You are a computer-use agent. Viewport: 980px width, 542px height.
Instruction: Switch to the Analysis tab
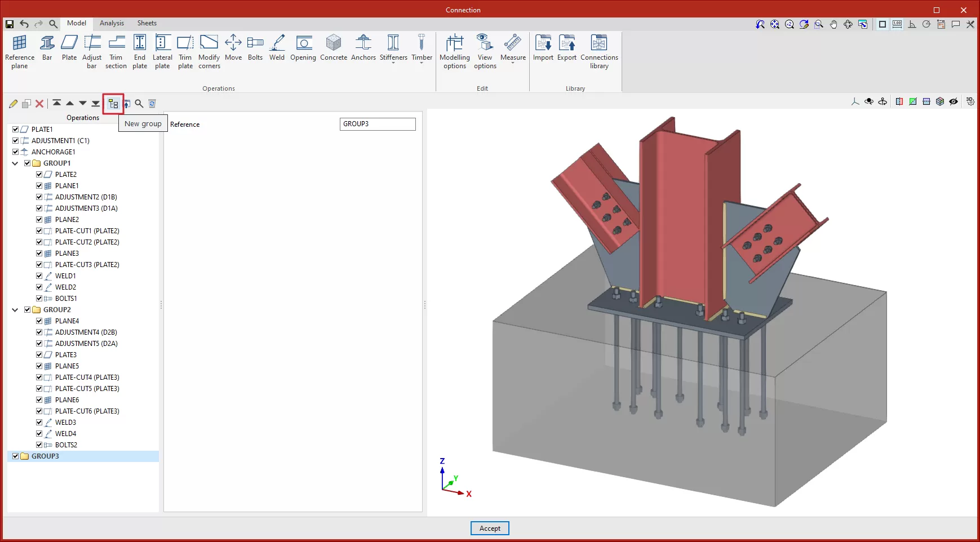112,23
